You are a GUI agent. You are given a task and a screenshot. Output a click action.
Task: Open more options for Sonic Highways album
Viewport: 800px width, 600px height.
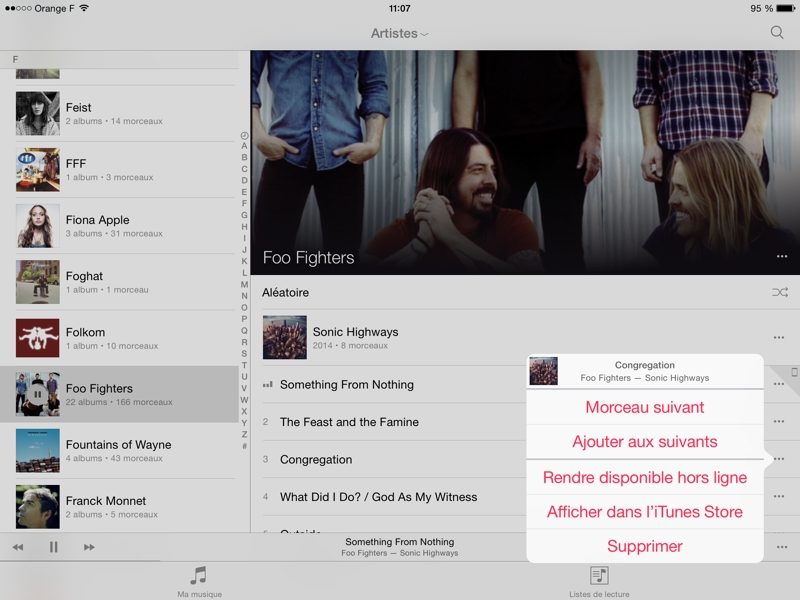[779, 337]
